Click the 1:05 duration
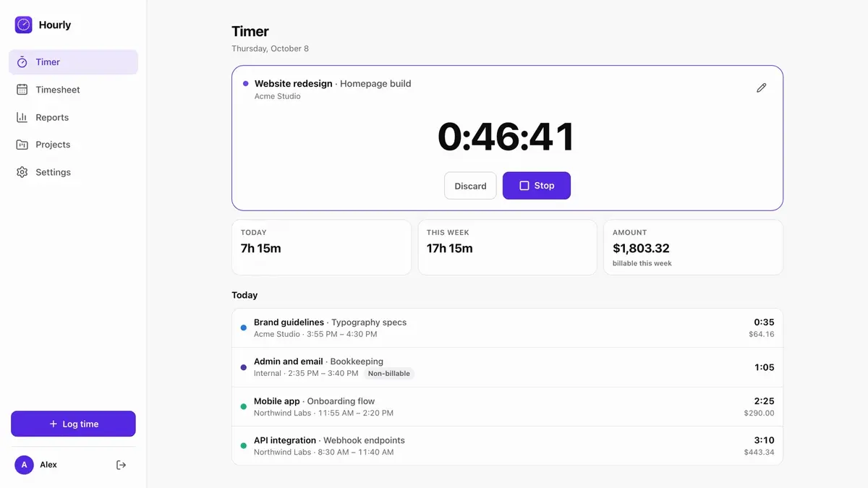 click(765, 367)
